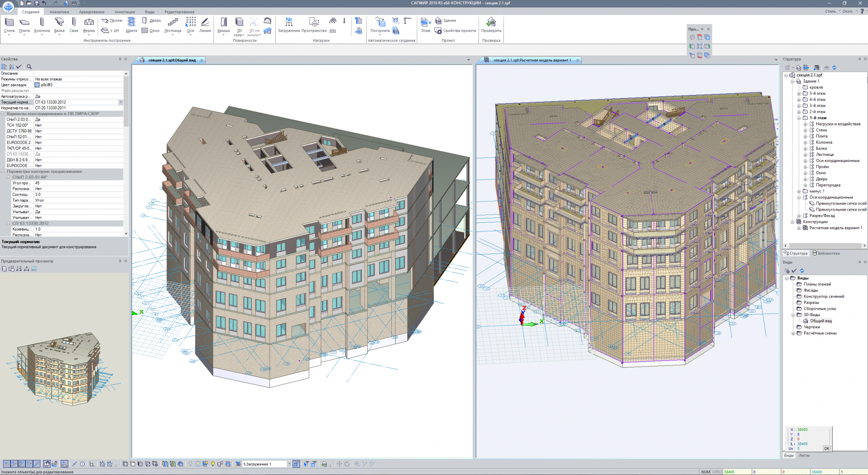The height and width of the screenshot is (475, 868).
Task: Choose the Балка beam tool
Action: [x=59, y=25]
